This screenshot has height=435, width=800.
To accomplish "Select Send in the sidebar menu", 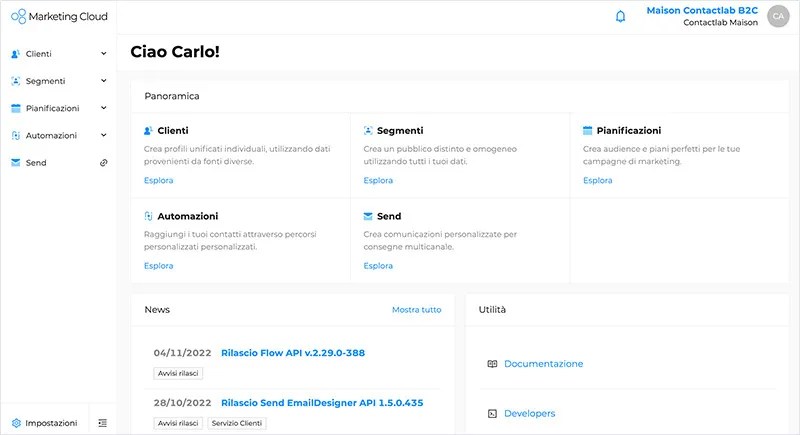I will (x=36, y=162).
